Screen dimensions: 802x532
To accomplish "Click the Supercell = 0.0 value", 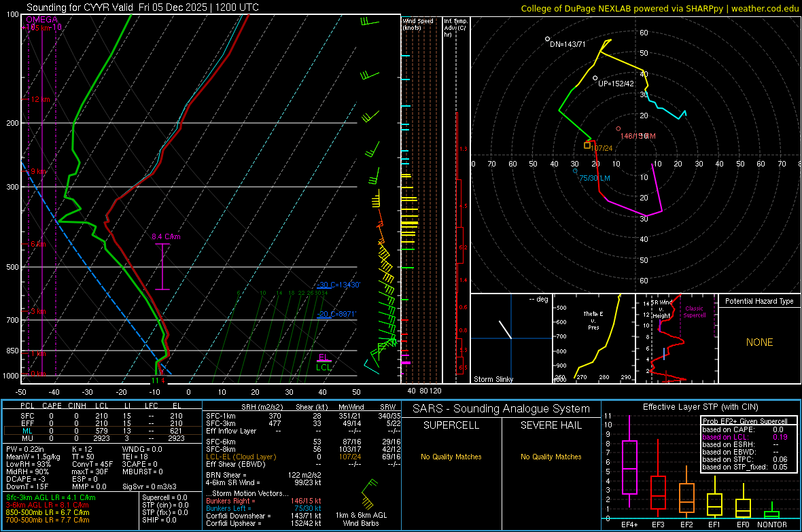I will coord(164,497).
